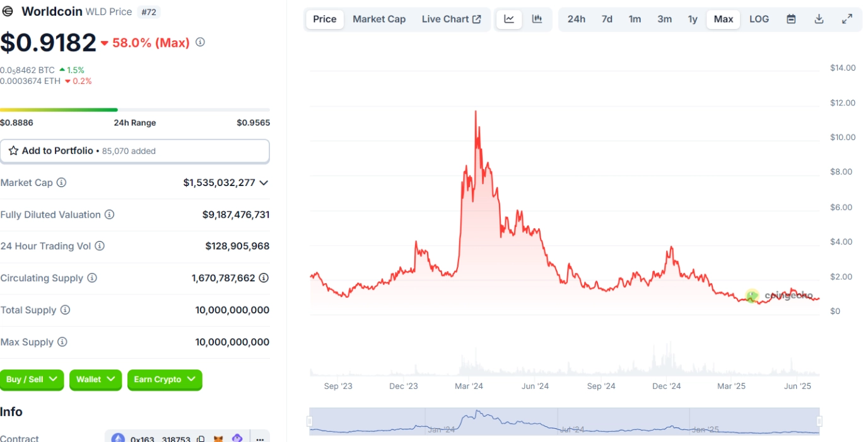Click the right handle of the chart navigator
The height and width of the screenshot is (442, 868).
point(819,421)
